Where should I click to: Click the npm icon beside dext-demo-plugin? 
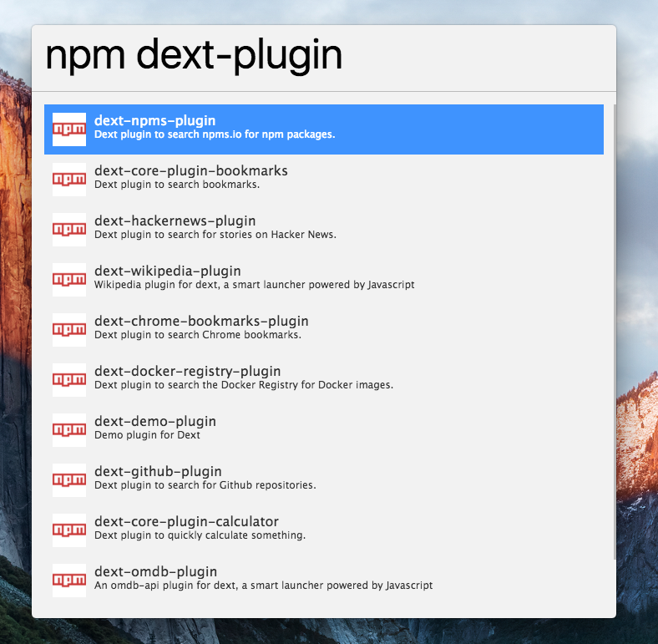[x=69, y=430]
